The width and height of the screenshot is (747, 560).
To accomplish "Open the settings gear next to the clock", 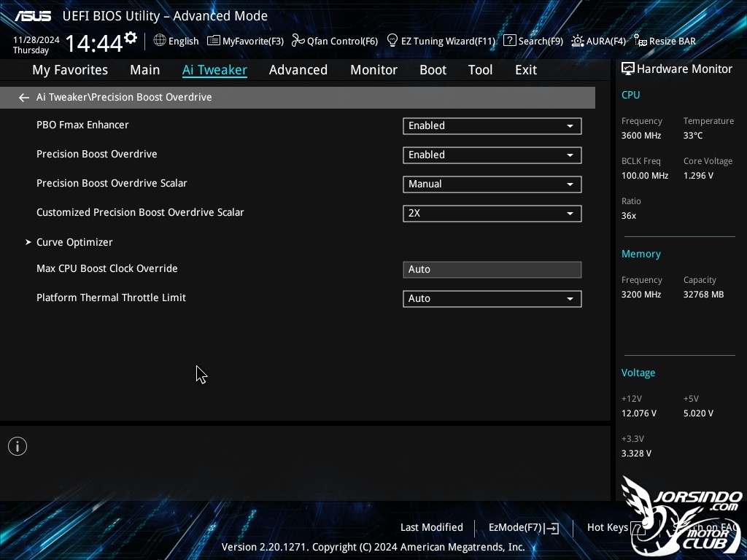I will point(130,38).
